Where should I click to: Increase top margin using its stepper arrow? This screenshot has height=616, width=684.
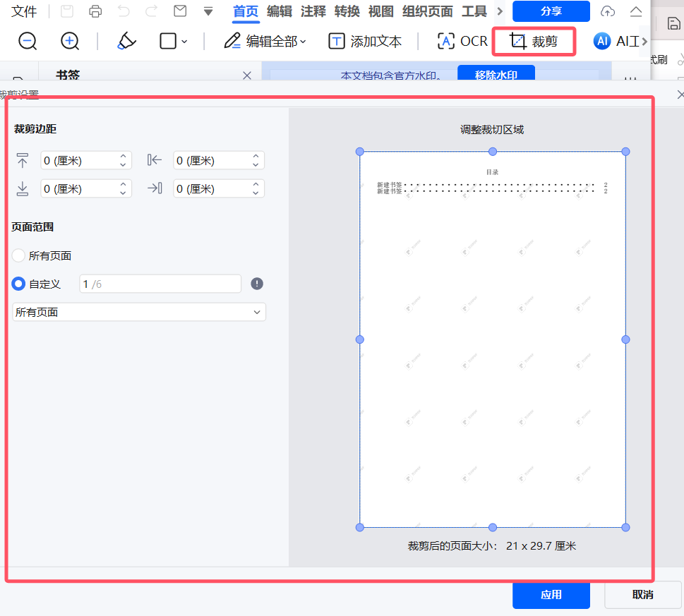tap(122, 156)
